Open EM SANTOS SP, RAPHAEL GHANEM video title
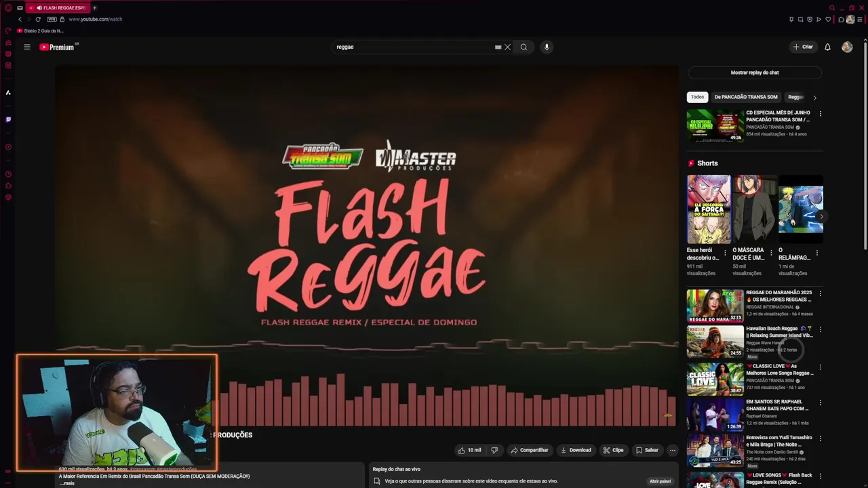This screenshot has height=488, width=868. point(778,405)
